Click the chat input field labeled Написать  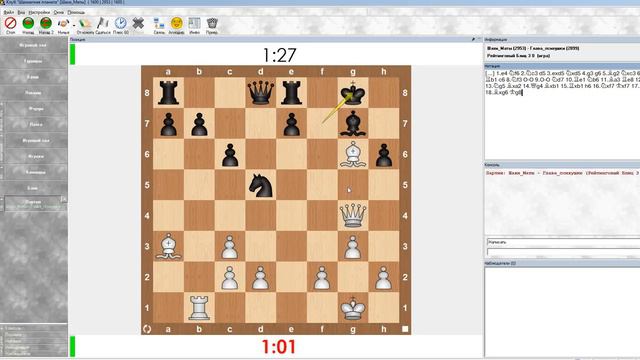tap(563, 242)
